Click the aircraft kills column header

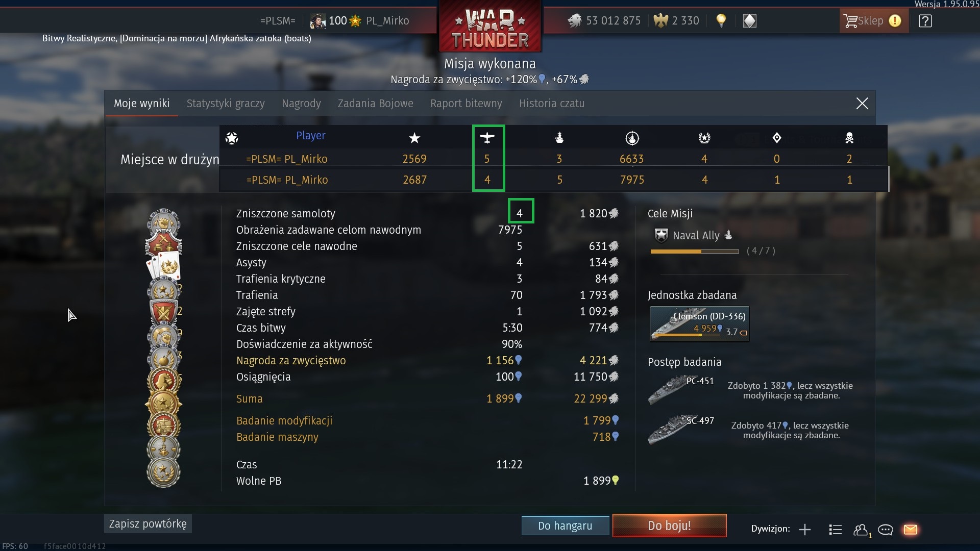487,138
